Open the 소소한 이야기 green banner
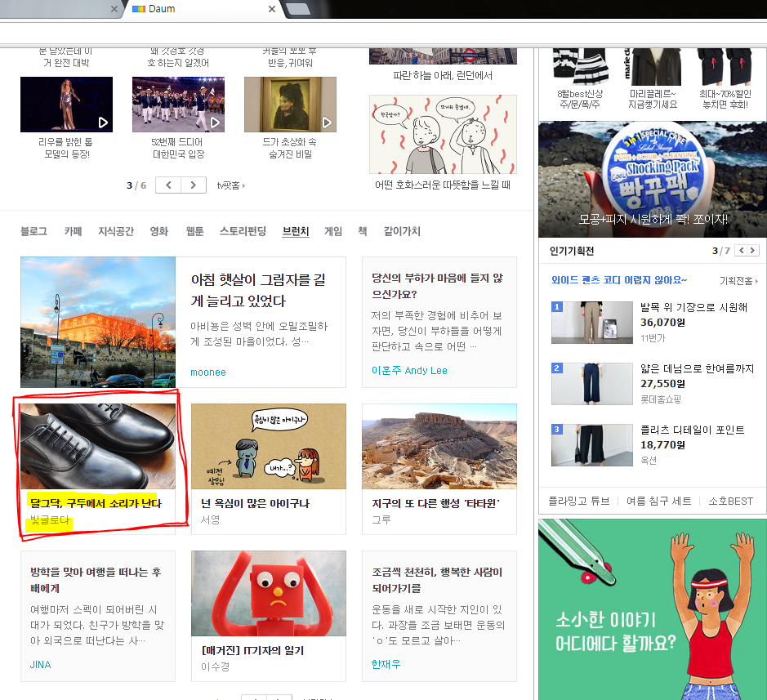The width and height of the screenshot is (767, 700). pyautogui.click(x=653, y=609)
